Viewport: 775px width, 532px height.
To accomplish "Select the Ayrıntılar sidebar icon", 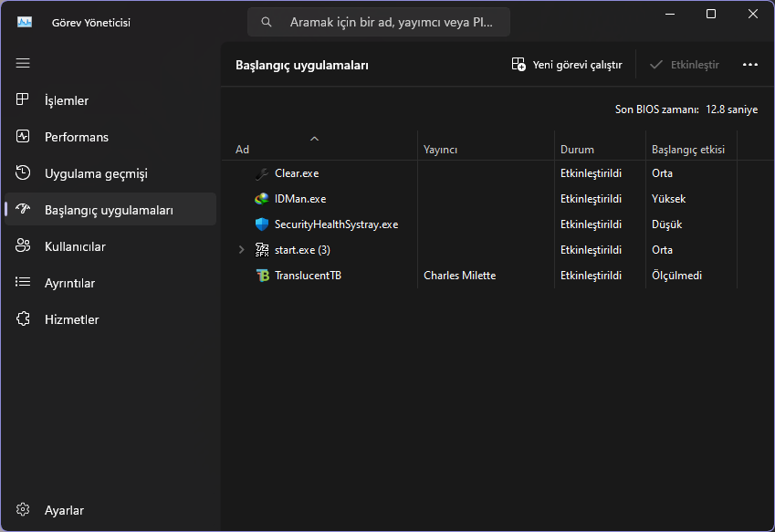I will [x=23, y=283].
